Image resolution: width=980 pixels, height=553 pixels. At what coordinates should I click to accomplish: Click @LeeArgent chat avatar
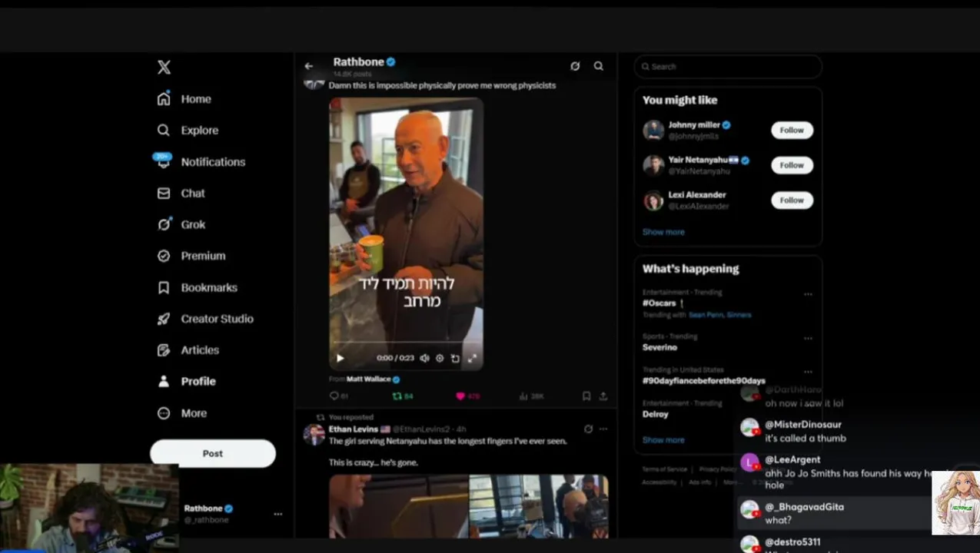(749, 463)
